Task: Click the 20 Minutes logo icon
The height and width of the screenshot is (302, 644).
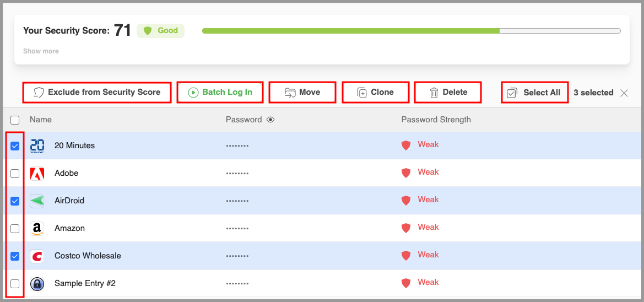Action: tap(37, 146)
